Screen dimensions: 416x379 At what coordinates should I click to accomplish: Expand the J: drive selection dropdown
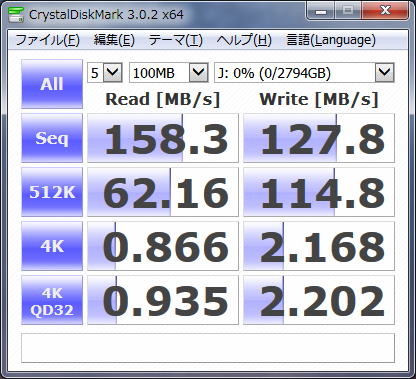point(384,72)
